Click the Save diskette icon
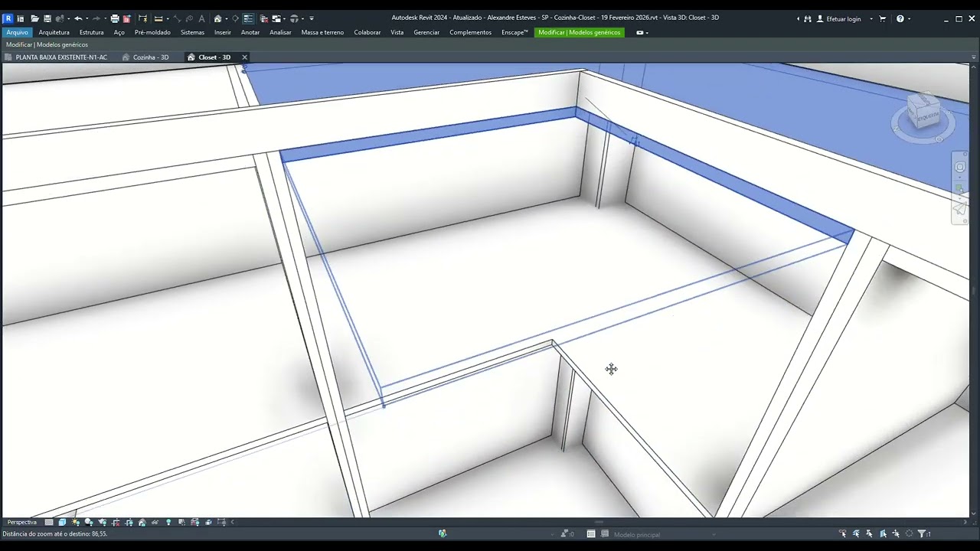The image size is (980, 551). tap(47, 18)
